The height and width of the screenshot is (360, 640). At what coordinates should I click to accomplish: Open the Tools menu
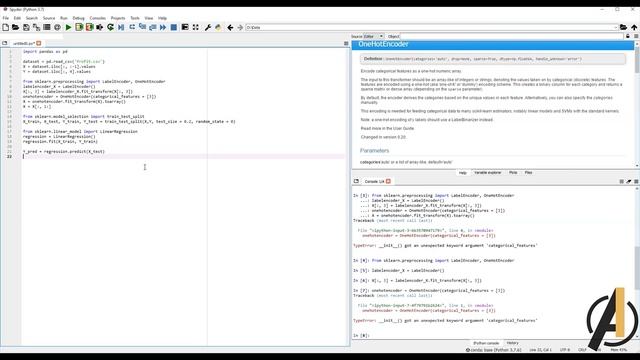tap(135, 18)
